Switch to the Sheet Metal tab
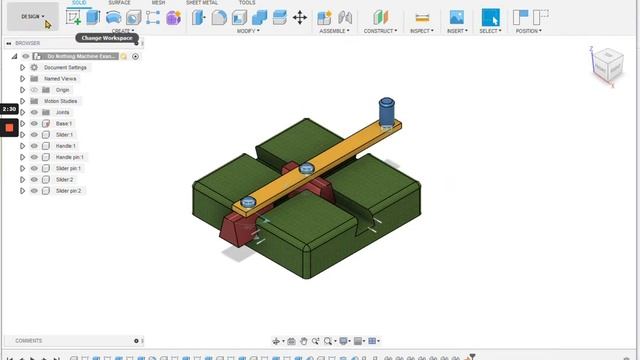640x360 pixels. click(x=202, y=2)
